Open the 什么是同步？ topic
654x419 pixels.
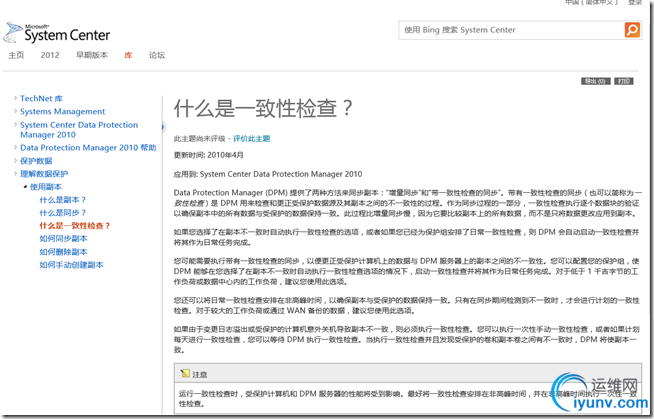click(63, 213)
